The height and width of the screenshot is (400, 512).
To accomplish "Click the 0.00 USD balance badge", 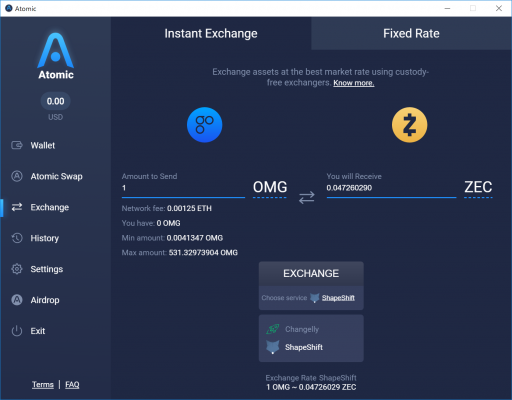I will (x=55, y=101).
